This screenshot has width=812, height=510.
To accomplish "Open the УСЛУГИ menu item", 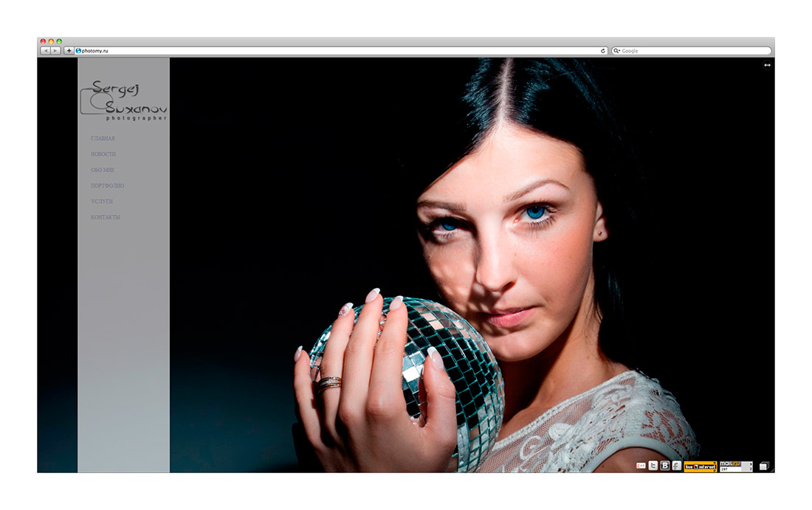I will pos(102,201).
